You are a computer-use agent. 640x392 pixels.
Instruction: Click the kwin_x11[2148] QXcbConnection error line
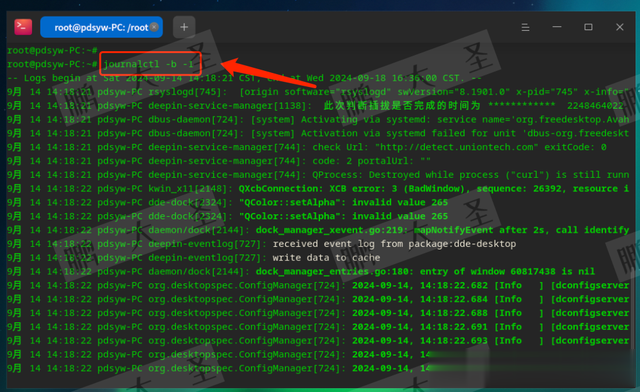pos(318,189)
